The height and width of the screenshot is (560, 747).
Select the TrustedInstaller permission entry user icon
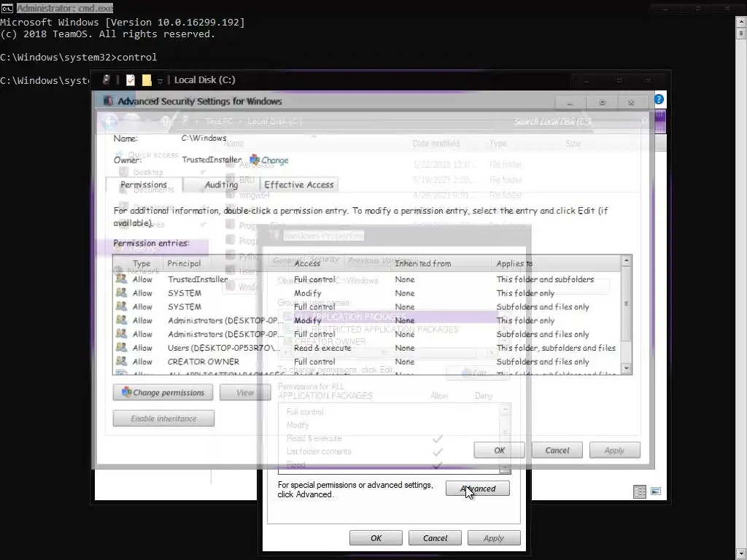(x=122, y=279)
